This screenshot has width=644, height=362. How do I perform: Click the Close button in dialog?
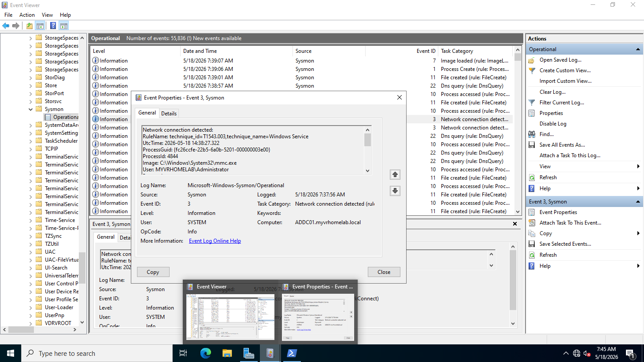[384, 272]
